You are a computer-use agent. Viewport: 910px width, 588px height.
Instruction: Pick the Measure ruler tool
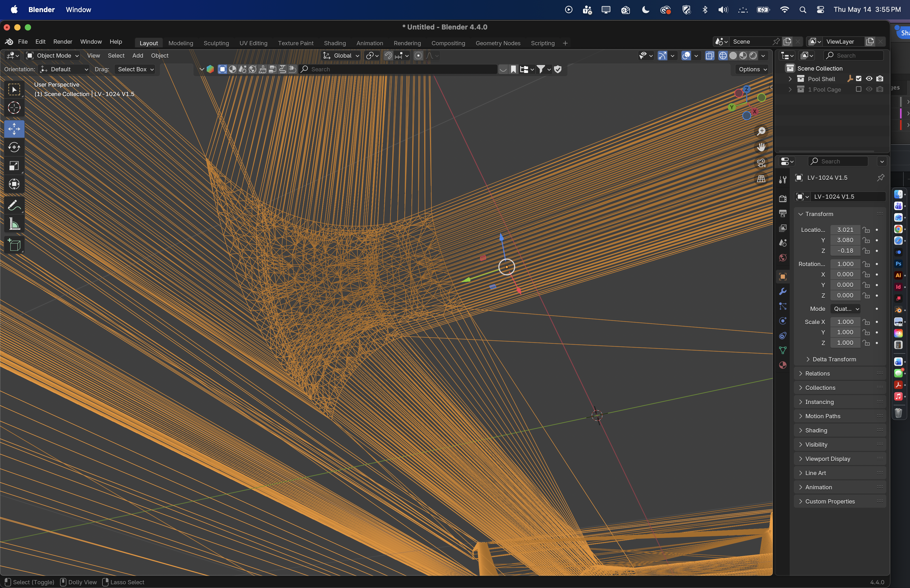point(14,224)
